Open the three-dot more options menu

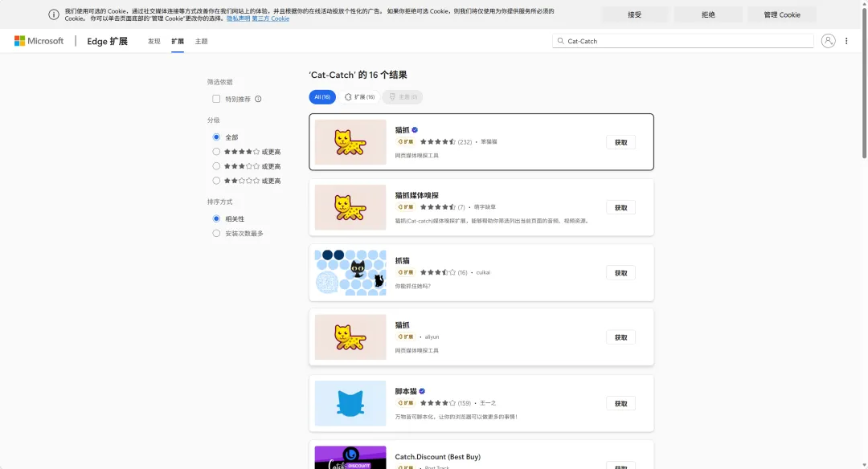pyautogui.click(x=846, y=41)
